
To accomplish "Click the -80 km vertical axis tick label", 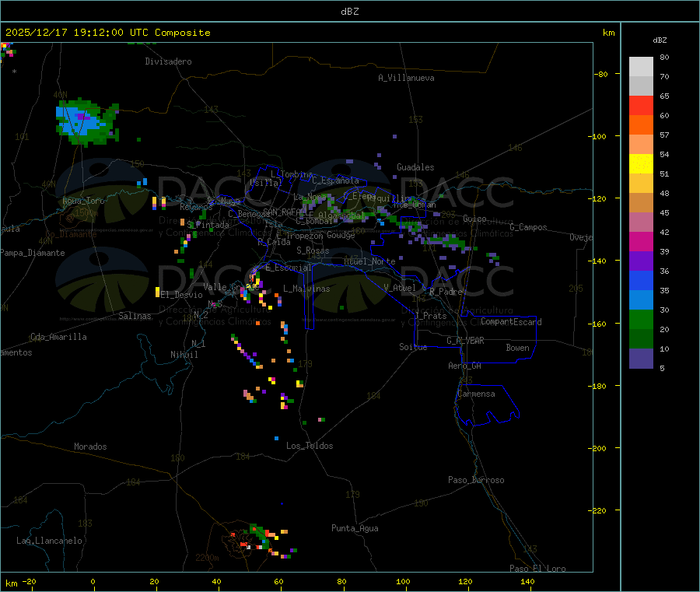I will [601, 74].
